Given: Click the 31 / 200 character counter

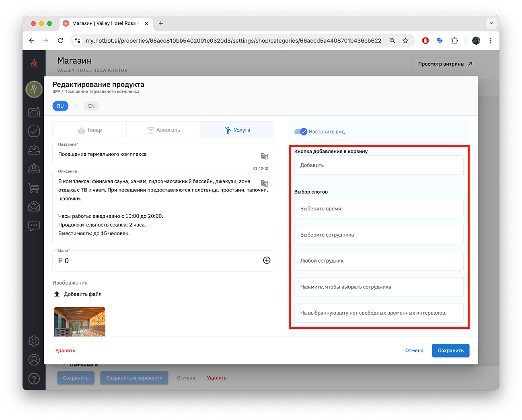Looking at the screenshot, I should click(x=260, y=169).
